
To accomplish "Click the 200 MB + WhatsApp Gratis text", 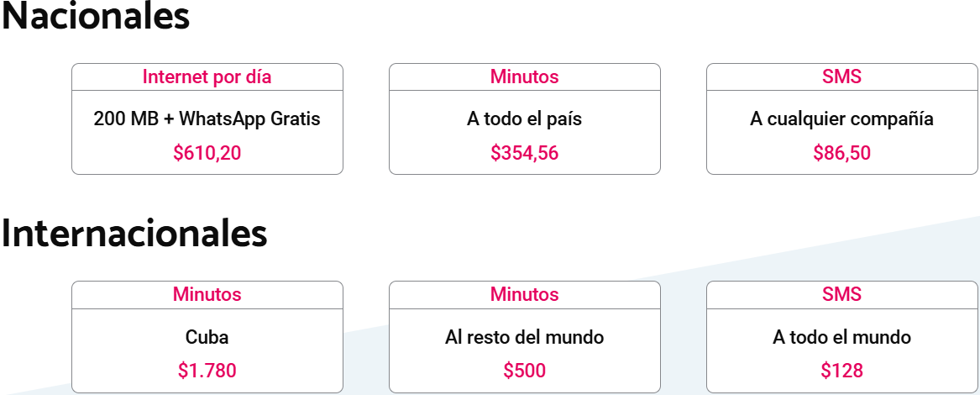I will tap(207, 118).
